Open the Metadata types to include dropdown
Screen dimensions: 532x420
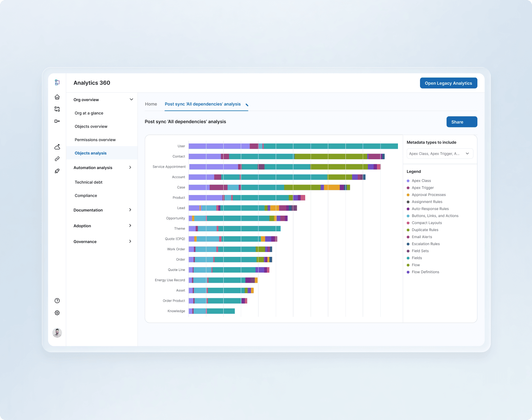(440, 154)
